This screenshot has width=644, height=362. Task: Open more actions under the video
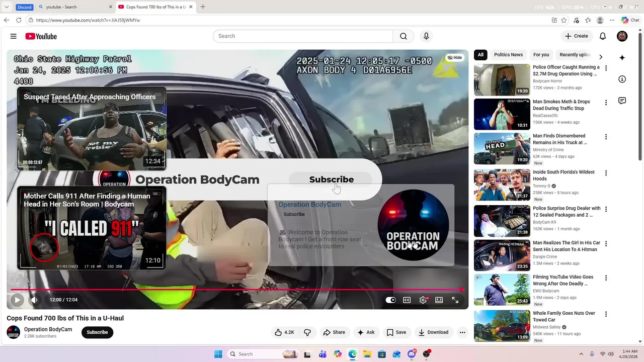(462, 332)
